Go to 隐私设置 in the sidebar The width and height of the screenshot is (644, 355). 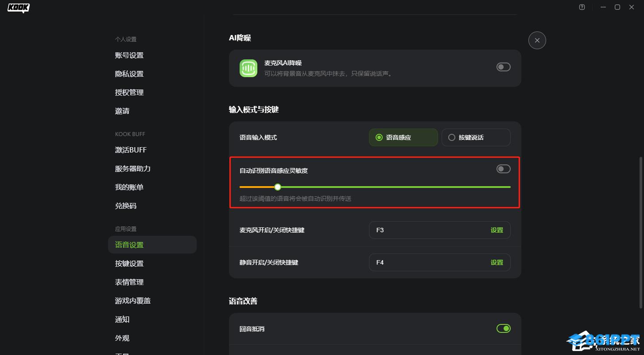click(x=129, y=74)
